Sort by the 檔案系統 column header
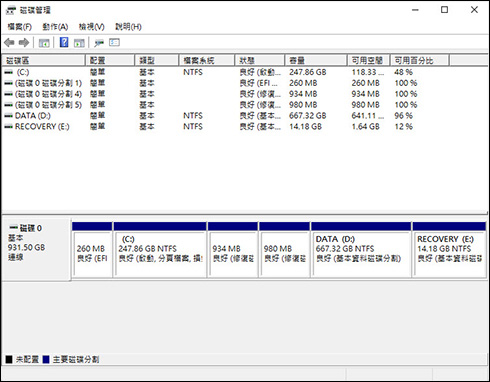The image size is (490, 382). (x=207, y=60)
